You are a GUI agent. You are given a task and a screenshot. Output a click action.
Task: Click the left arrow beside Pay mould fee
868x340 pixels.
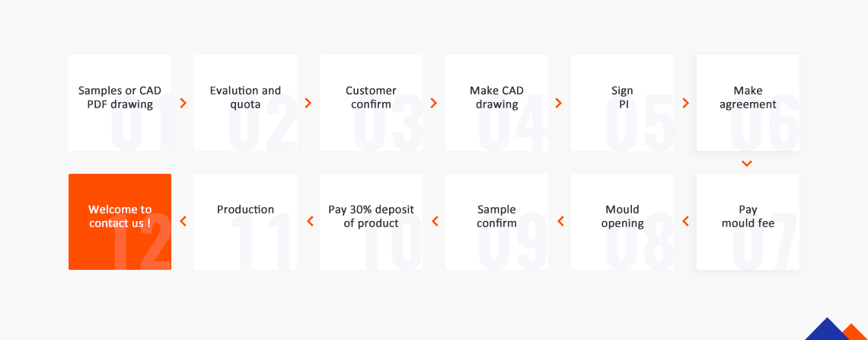click(685, 221)
